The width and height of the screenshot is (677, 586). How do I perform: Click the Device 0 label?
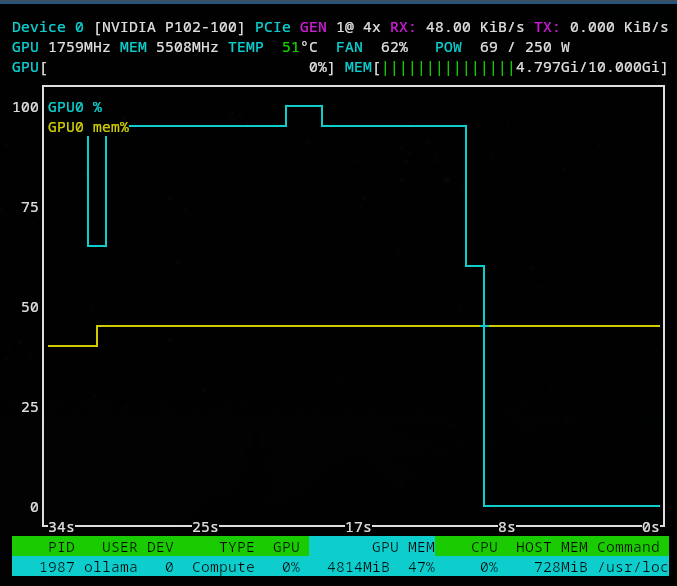[47, 27]
